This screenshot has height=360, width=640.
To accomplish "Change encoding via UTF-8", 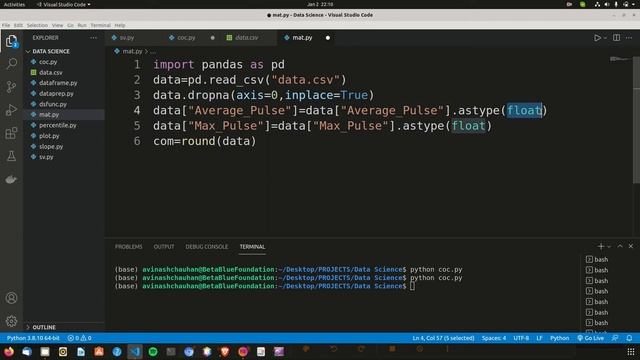I will tap(521, 338).
